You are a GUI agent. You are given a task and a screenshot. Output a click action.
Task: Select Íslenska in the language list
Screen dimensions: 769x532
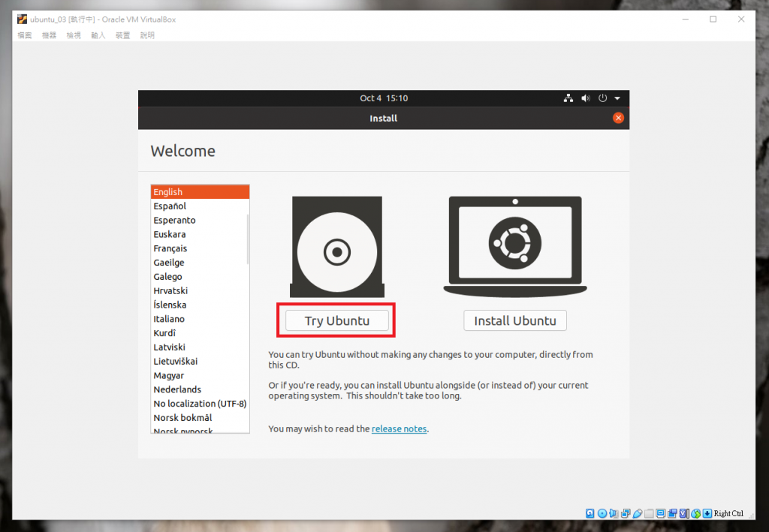pos(200,305)
